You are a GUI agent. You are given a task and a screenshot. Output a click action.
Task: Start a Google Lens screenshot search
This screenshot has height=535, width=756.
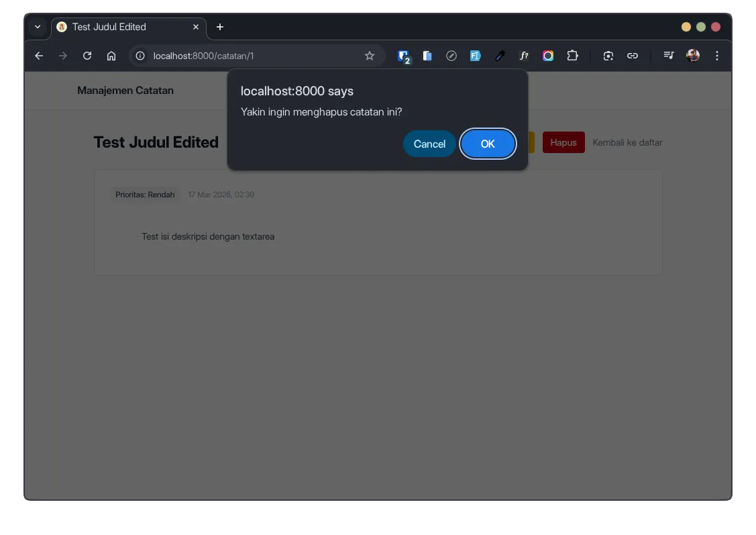tap(608, 56)
